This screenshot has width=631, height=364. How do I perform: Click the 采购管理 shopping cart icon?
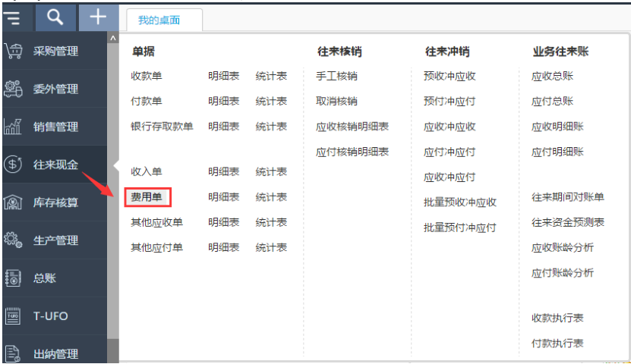13,51
